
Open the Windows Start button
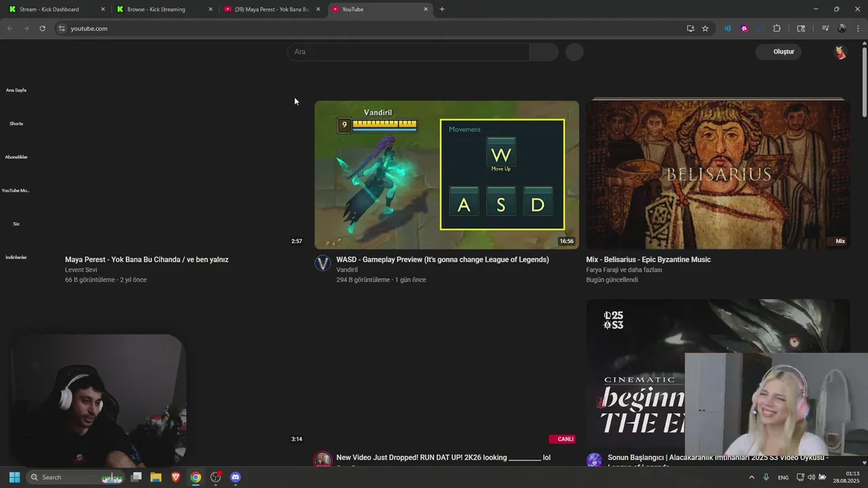(14, 477)
